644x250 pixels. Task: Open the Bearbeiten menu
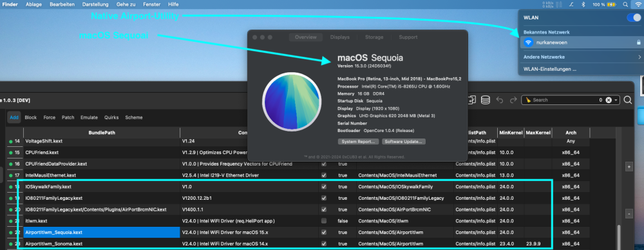[x=62, y=5]
